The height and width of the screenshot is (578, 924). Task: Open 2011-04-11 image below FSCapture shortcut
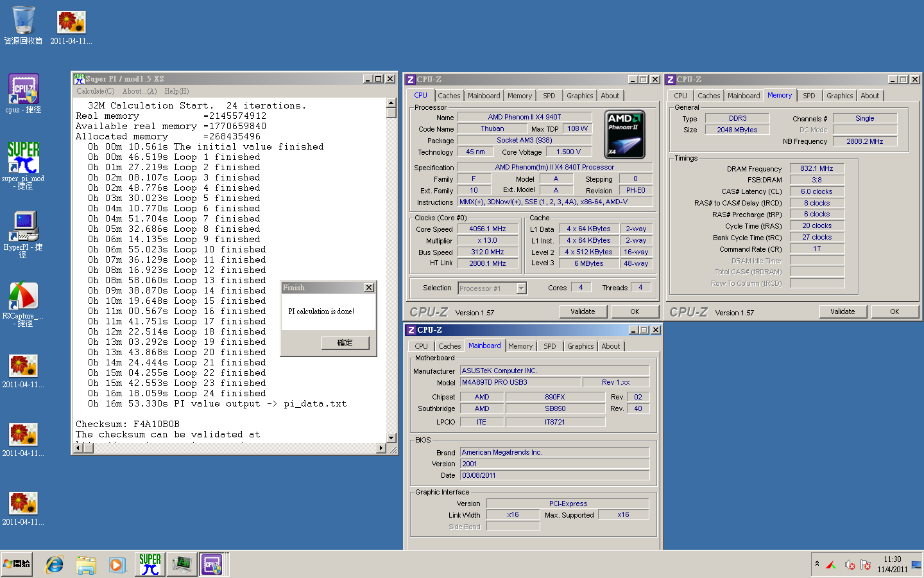24,371
